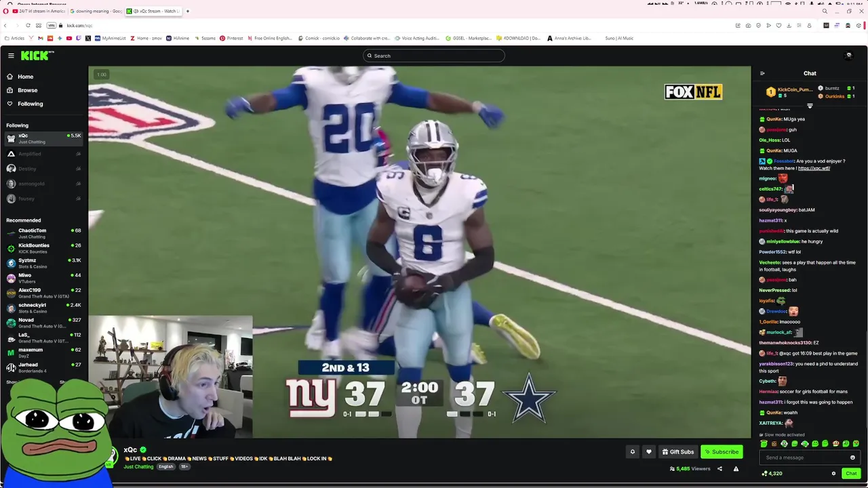Open the emoji picker in message box
Screen dimensions: 868x488
click(x=852, y=457)
